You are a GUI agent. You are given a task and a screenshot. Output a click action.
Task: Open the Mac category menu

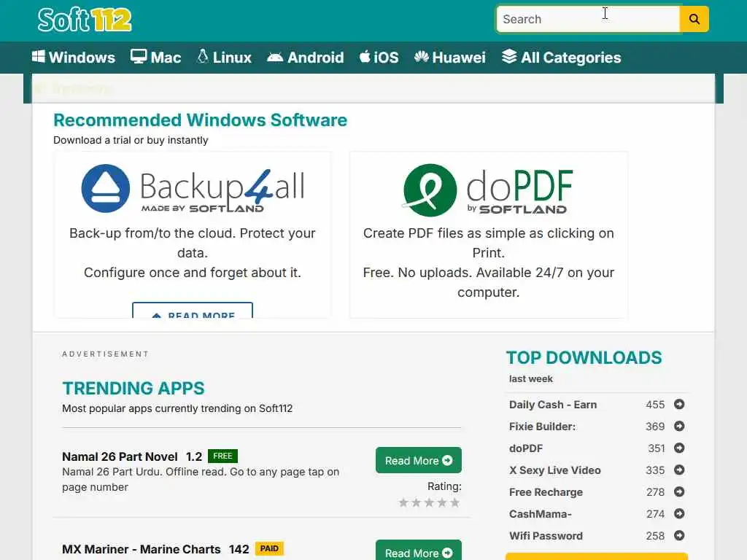tap(156, 57)
